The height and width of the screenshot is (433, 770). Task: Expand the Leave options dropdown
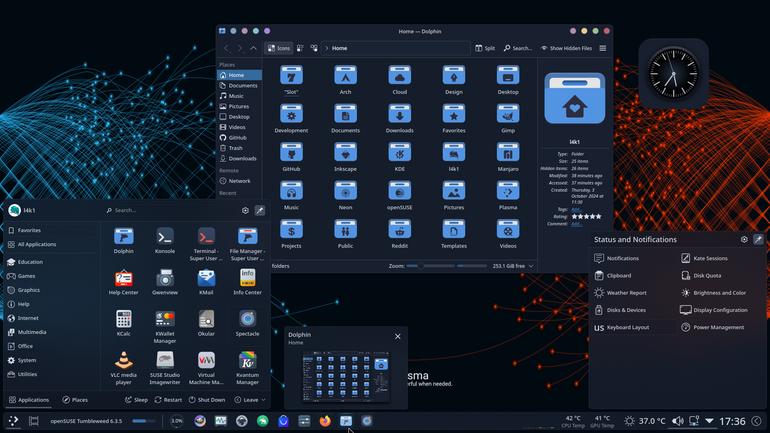click(250, 400)
